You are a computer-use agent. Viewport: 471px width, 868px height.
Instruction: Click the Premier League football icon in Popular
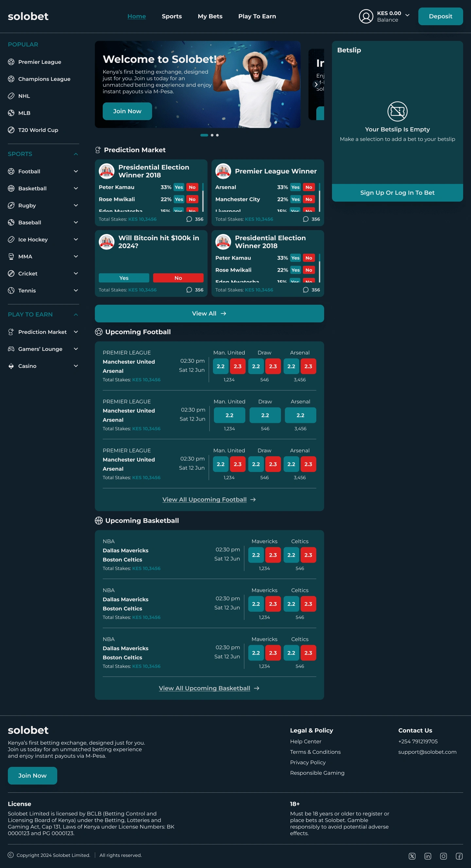11,62
